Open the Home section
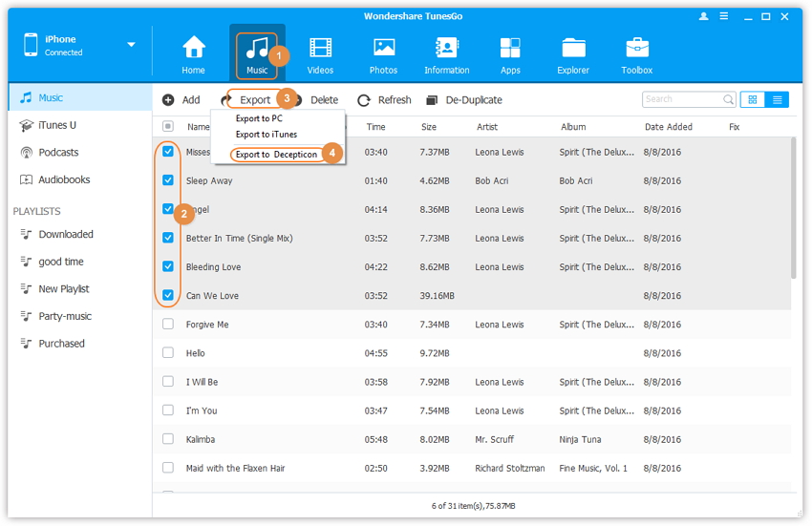812x526 pixels. pyautogui.click(x=193, y=54)
